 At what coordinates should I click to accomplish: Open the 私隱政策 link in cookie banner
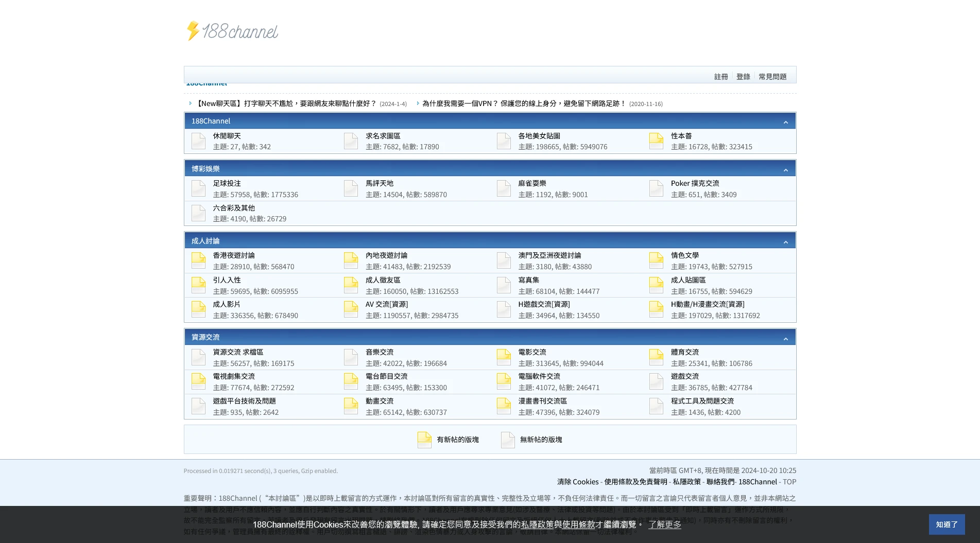[x=537, y=524]
